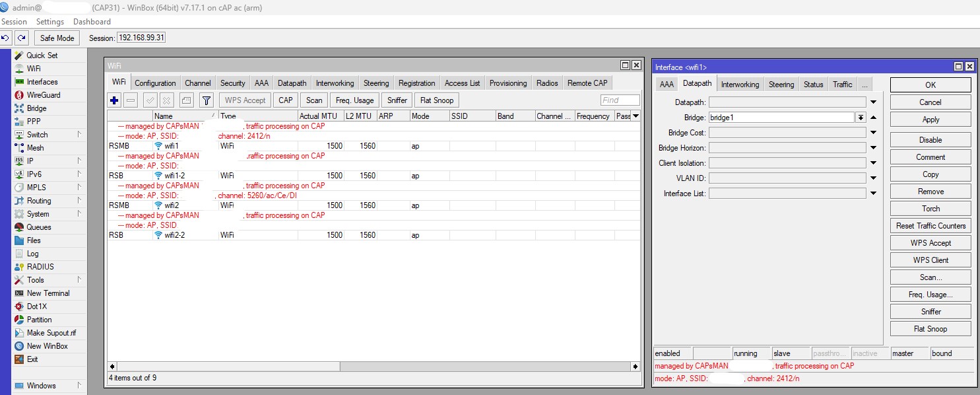Open New WinBox from sidebar
This screenshot has height=395, width=980.
coord(47,346)
